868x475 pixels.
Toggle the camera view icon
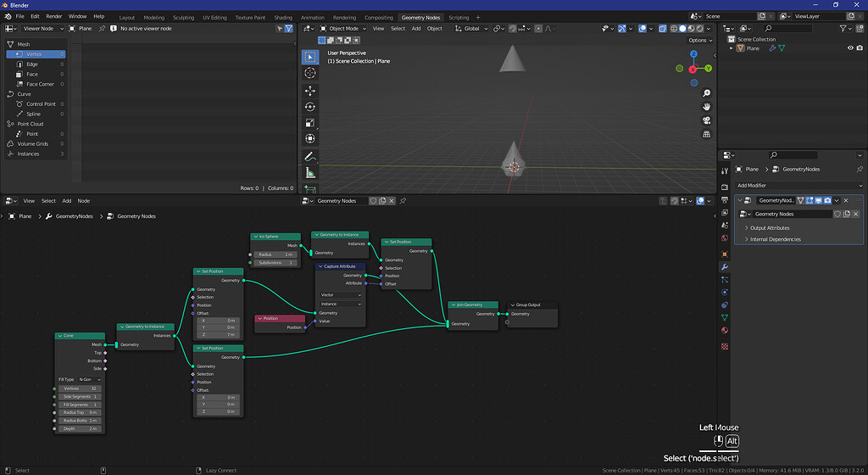[706, 120]
